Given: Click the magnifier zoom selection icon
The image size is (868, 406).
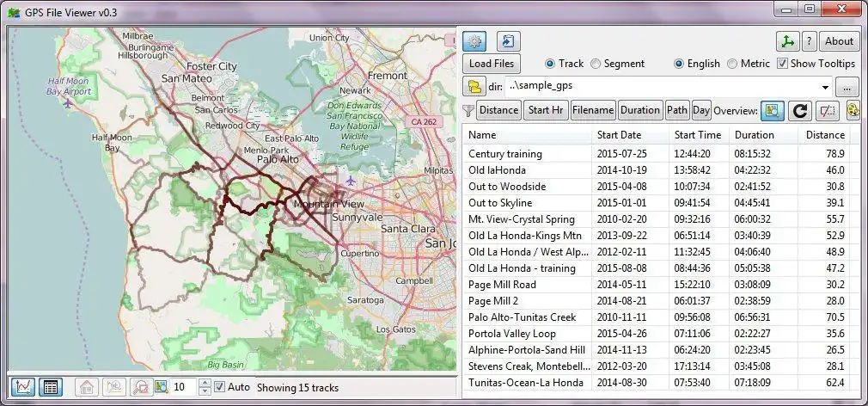Looking at the screenshot, I should point(141,386).
